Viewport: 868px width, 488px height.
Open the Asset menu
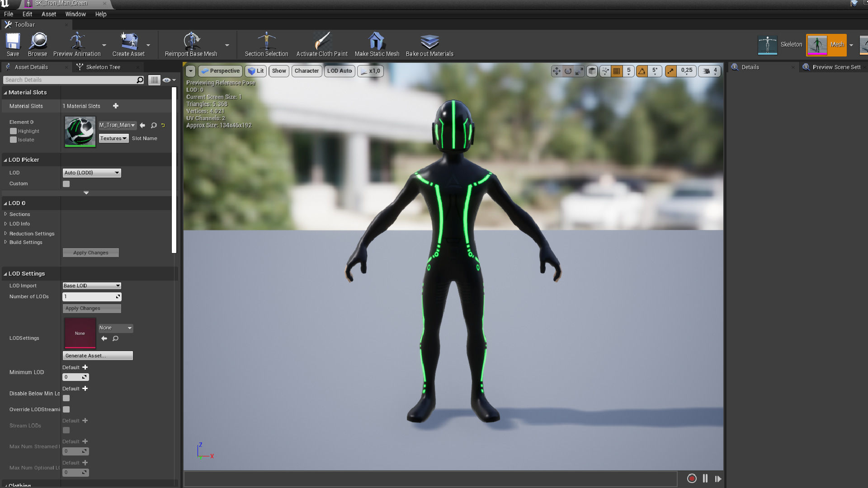point(48,14)
